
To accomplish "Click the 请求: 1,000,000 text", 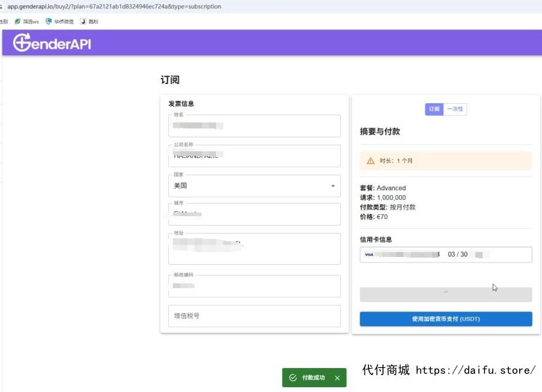I will [x=383, y=198].
